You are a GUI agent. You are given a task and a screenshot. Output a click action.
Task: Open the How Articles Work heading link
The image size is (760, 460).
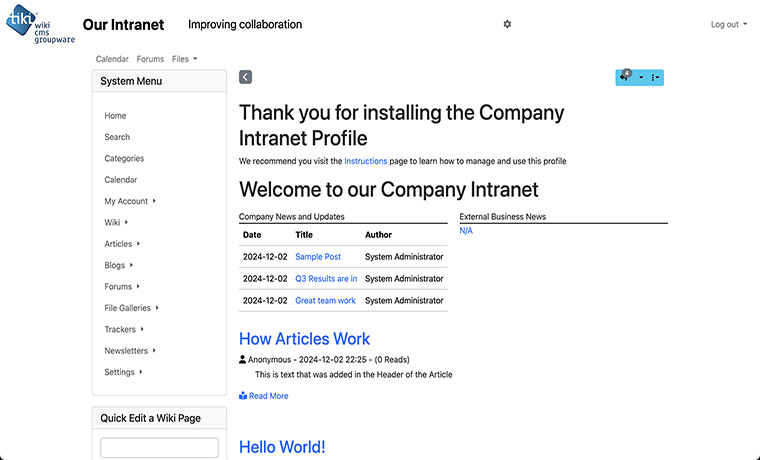click(304, 339)
